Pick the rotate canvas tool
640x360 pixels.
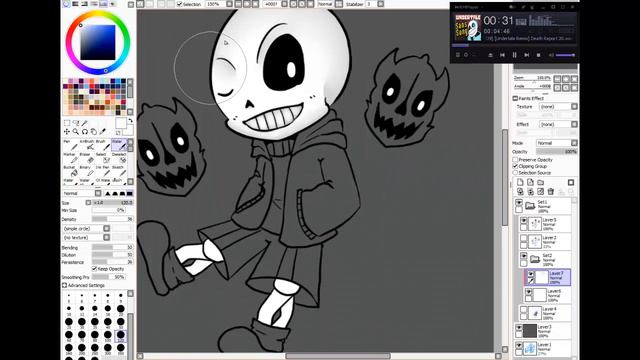84,131
